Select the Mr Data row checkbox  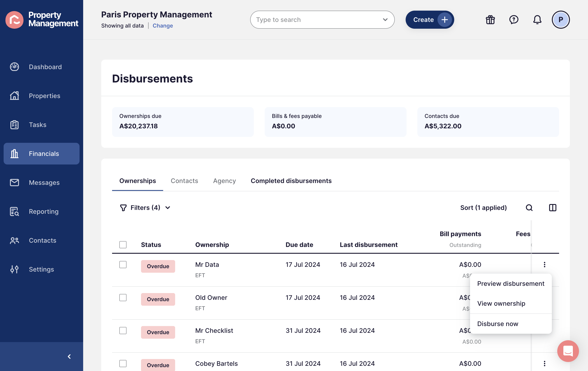[123, 265]
